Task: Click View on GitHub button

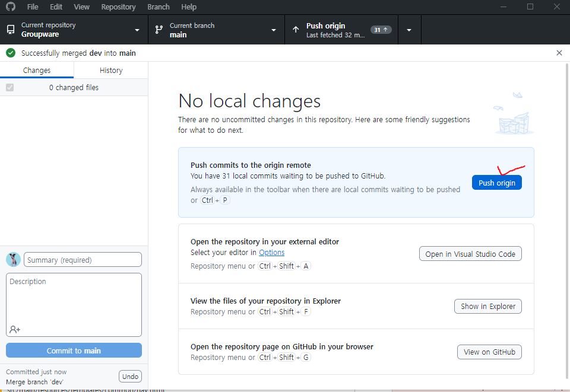Action: [x=489, y=352]
